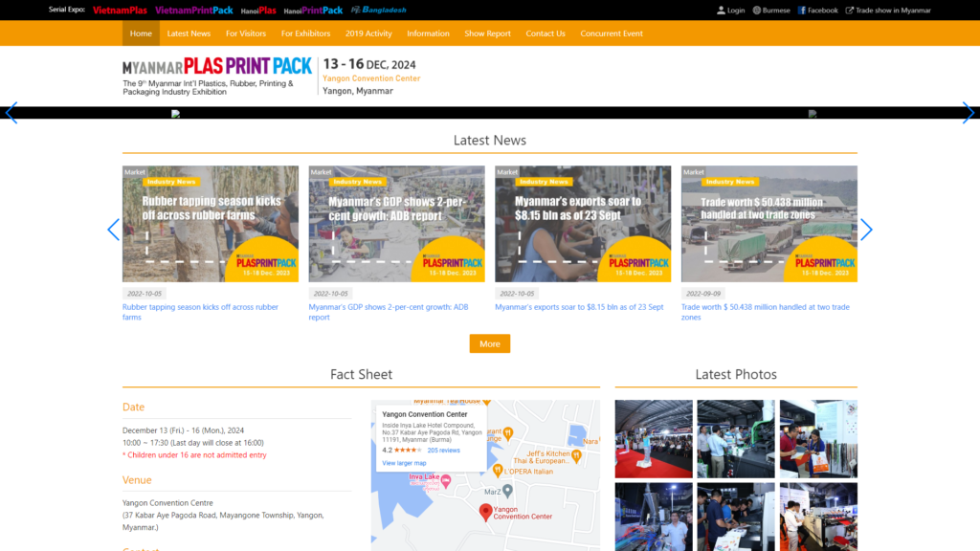Open the Show Report menu
Screen dimensions: 980x551
[x=487, y=33]
